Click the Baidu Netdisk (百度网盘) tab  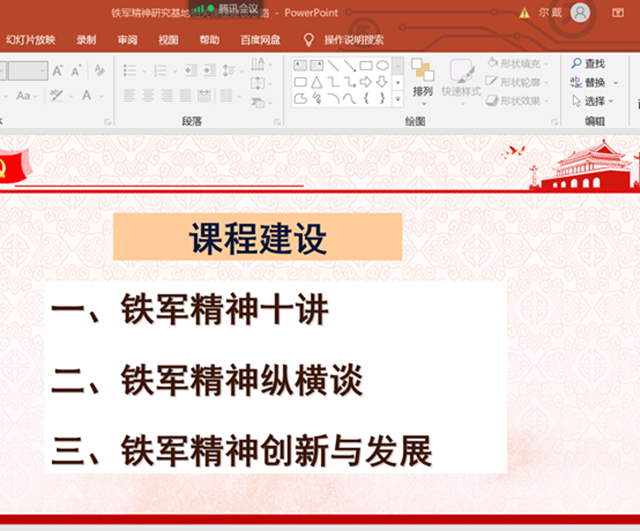260,40
